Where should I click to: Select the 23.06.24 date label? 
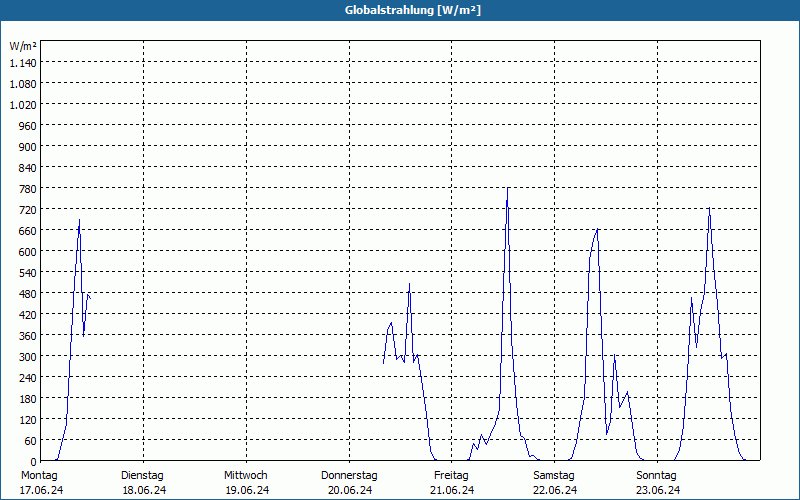pos(658,490)
